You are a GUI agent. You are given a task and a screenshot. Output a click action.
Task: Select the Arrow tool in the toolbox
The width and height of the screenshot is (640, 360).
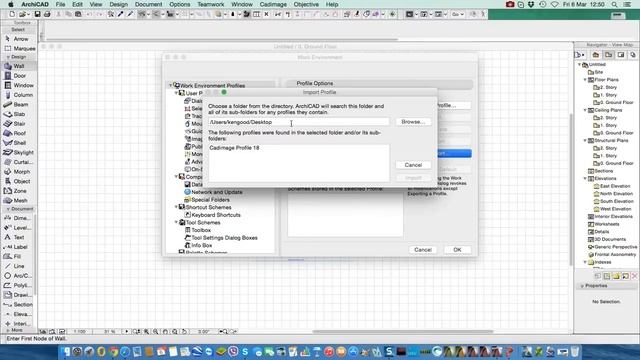coord(17,39)
